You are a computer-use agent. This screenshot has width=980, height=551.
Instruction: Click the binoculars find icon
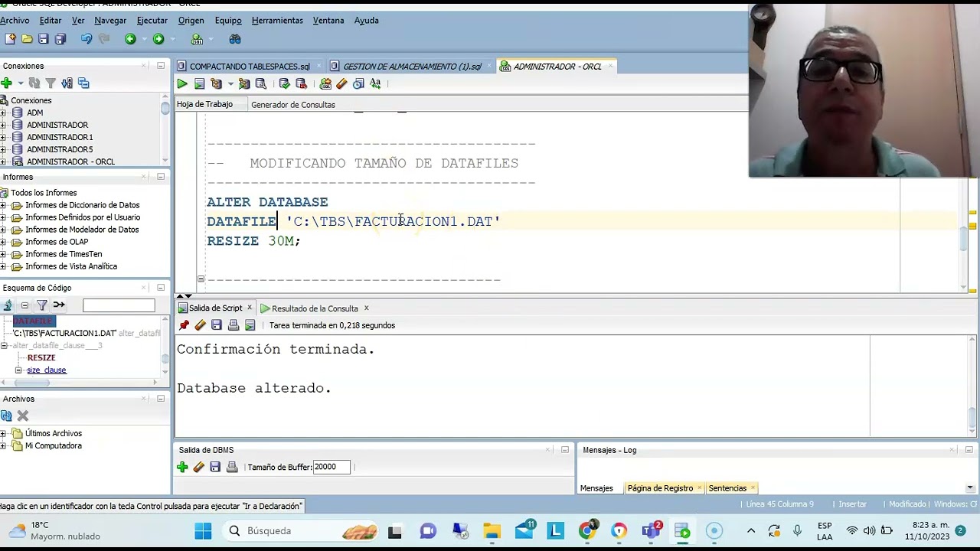tap(235, 39)
